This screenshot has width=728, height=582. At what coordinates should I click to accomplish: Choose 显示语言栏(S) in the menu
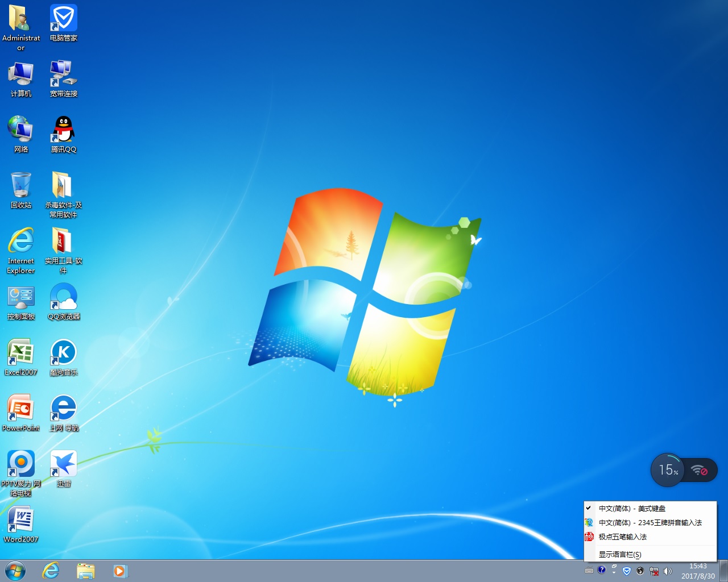coord(619,555)
